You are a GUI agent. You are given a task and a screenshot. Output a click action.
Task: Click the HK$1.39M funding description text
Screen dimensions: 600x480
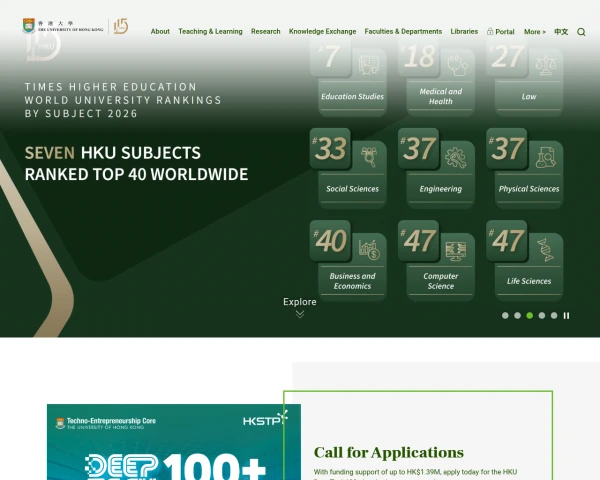click(x=415, y=474)
